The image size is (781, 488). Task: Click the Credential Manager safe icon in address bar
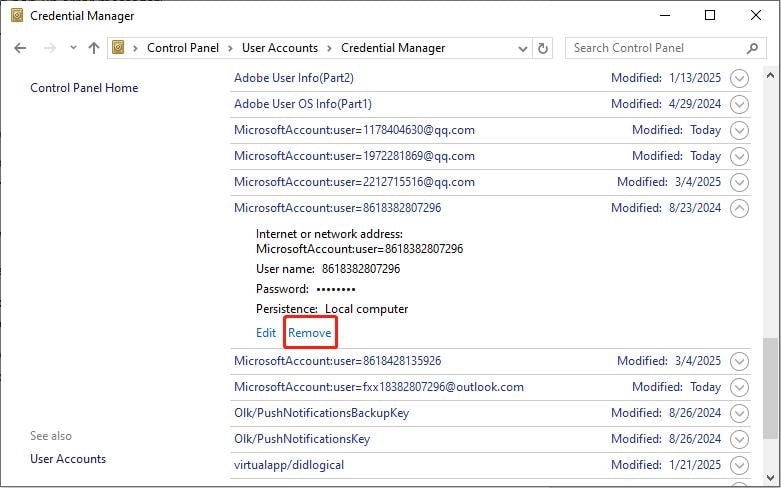119,48
